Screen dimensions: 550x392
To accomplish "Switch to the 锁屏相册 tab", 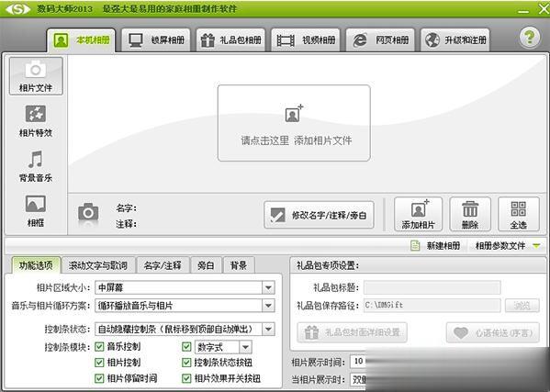I will point(156,40).
